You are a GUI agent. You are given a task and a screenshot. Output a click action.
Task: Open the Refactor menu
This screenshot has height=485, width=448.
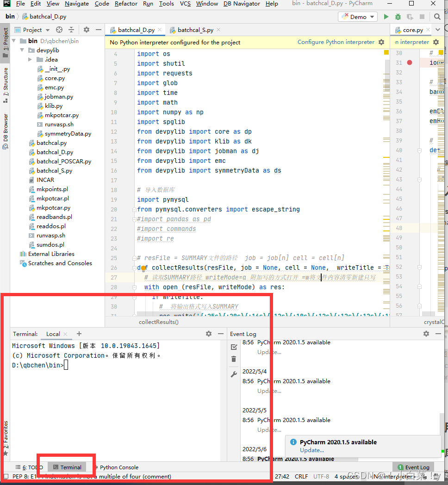[x=126, y=4]
